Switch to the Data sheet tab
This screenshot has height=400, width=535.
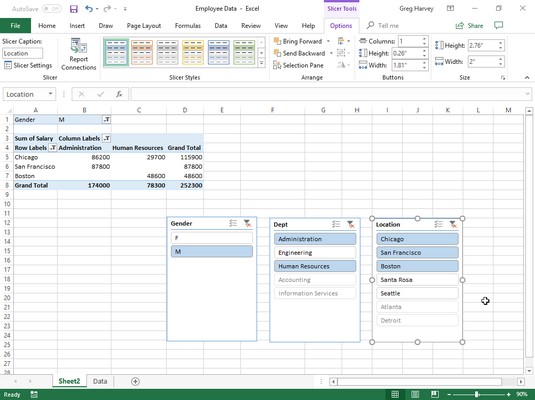tap(100, 381)
